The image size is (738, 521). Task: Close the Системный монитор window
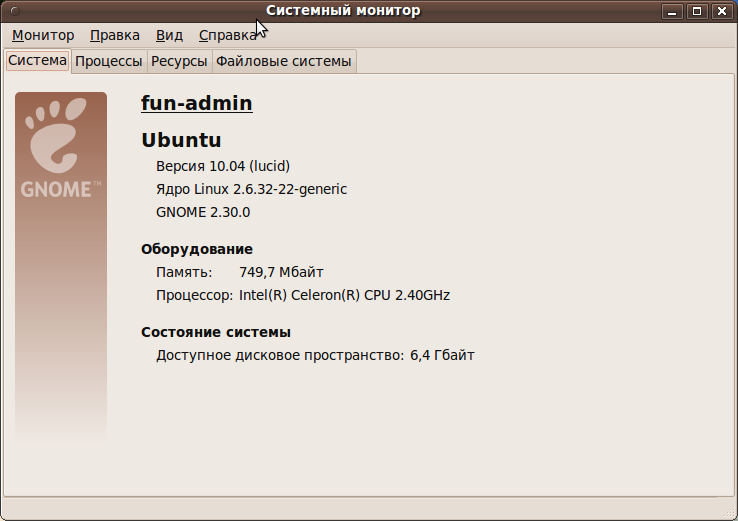click(722, 11)
